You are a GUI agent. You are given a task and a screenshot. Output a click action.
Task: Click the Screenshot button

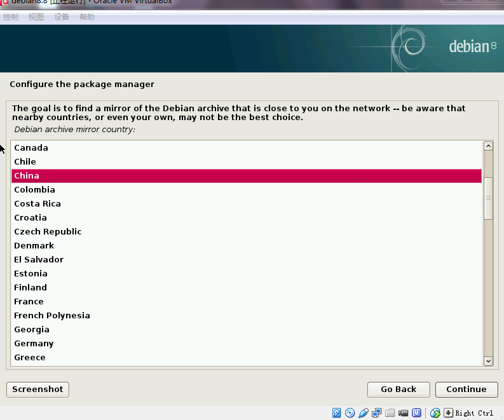(x=37, y=390)
